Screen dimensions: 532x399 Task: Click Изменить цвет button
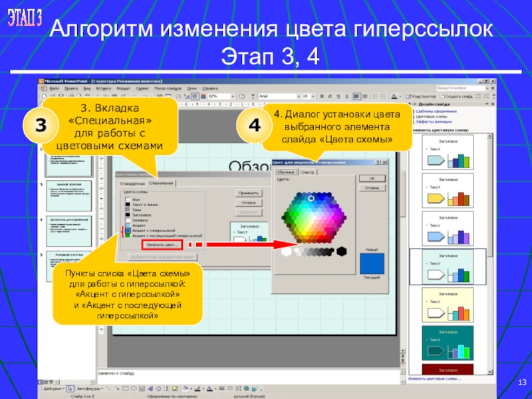(162, 245)
